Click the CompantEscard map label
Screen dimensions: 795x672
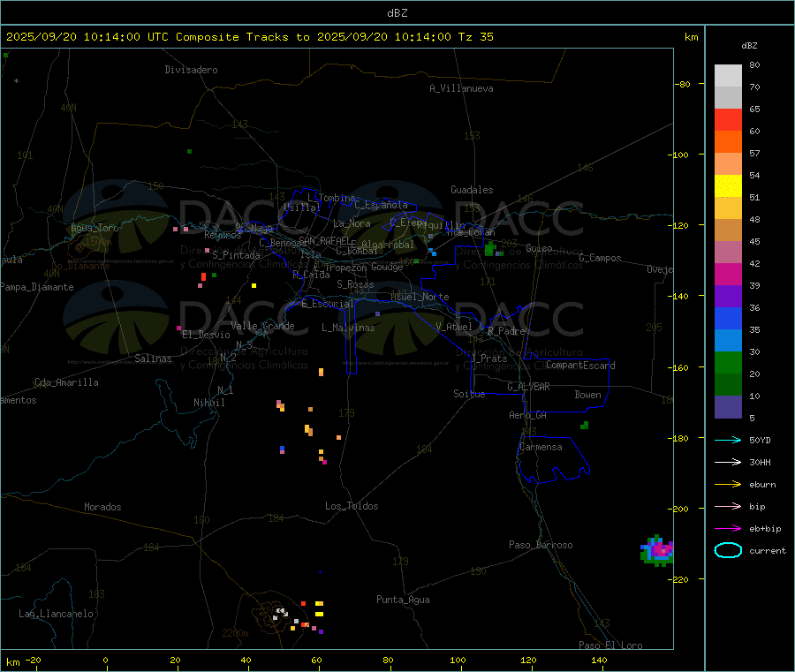tap(580, 365)
